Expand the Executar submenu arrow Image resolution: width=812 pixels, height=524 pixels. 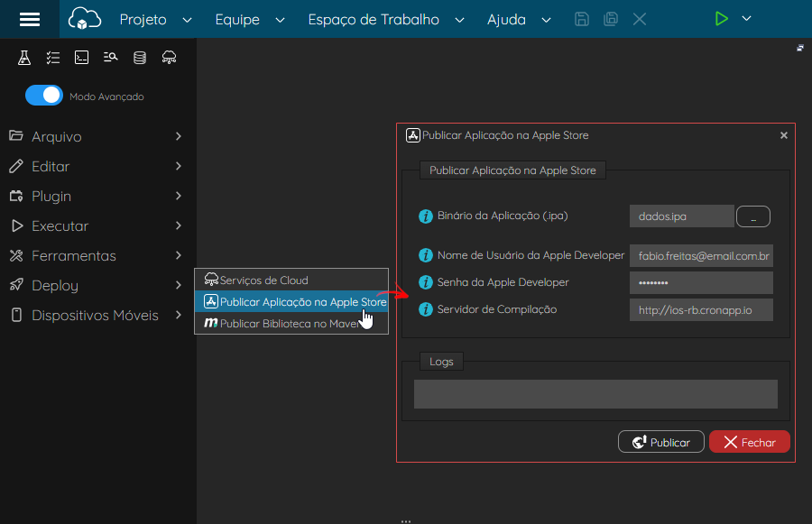(179, 225)
